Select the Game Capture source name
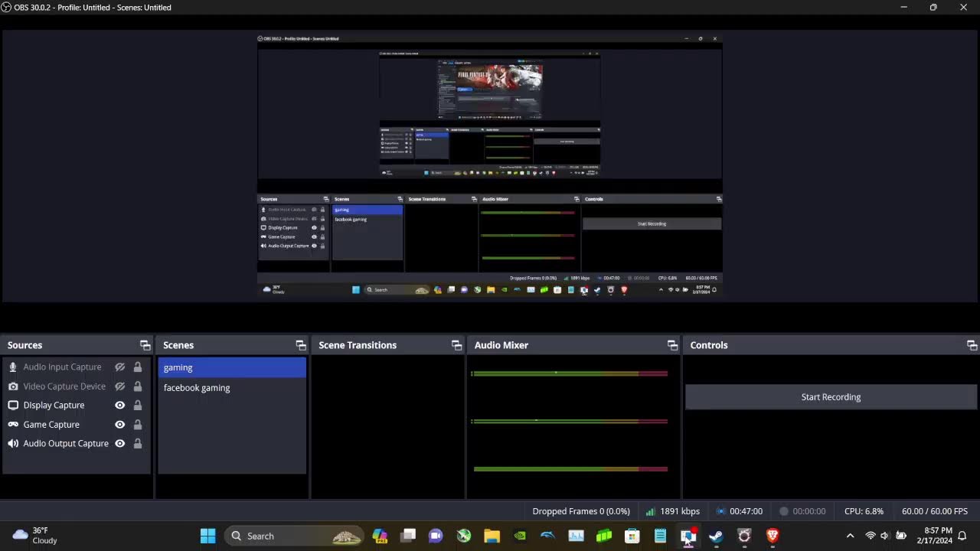Viewport: 980px width, 551px height. (x=51, y=425)
